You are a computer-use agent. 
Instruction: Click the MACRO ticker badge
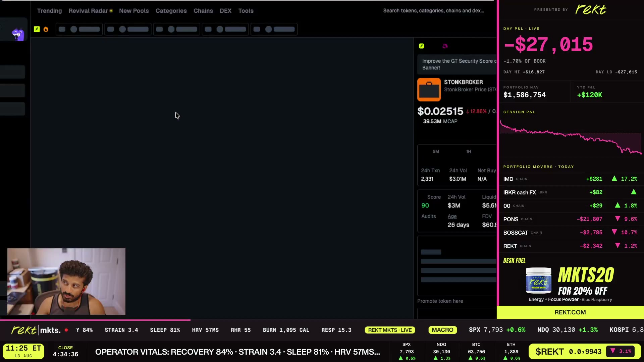coord(442,330)
